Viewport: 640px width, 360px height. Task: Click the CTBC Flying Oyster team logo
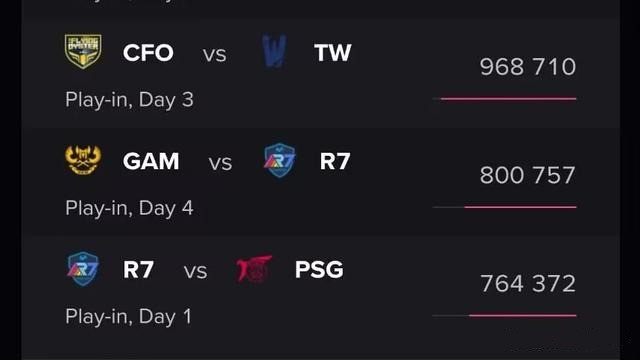(83, 51)
